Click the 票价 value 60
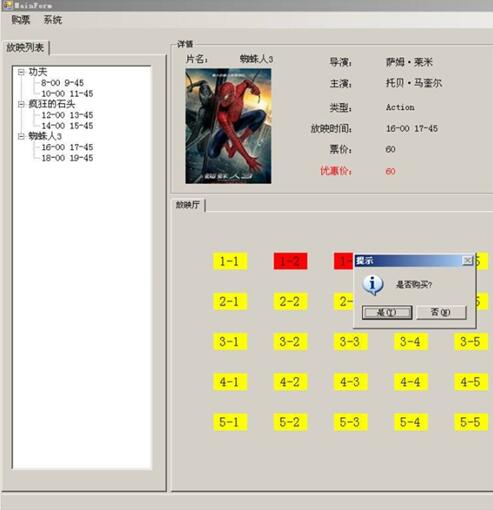Screen dimensions: 493x510 pyautogui.click(x=390, y=149)
